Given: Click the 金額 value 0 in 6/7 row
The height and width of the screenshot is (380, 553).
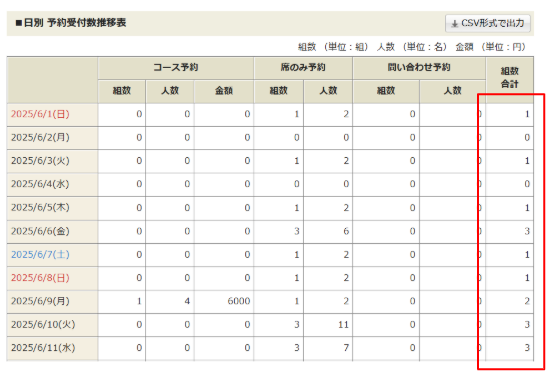Looking at the screenshot, I should tap(247, 254).
